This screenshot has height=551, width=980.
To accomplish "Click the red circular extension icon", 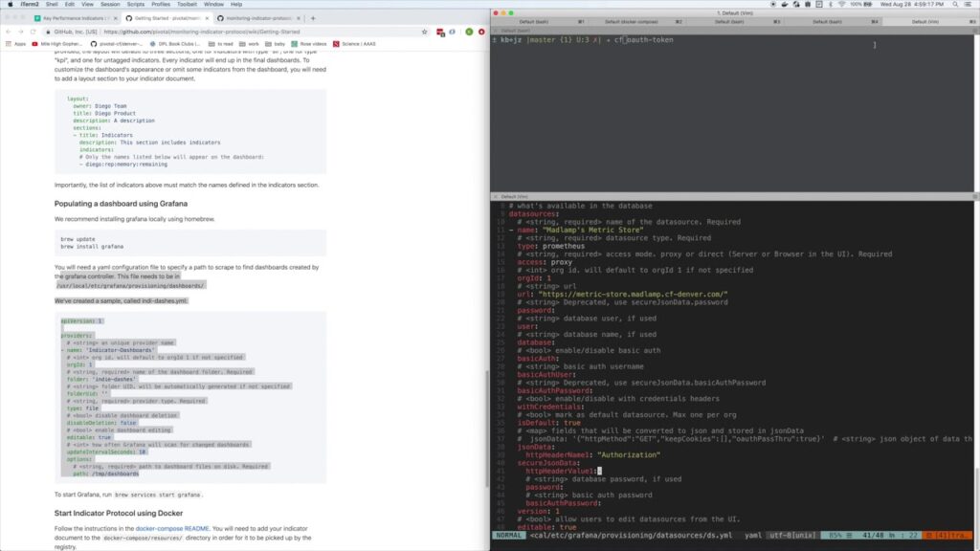I will 481,32.
